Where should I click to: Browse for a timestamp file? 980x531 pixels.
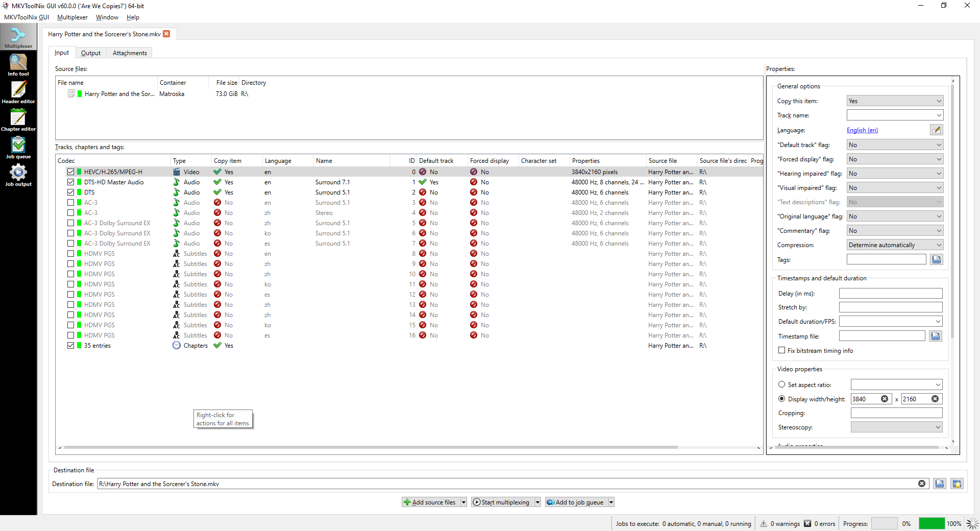[x=936, y=336]
